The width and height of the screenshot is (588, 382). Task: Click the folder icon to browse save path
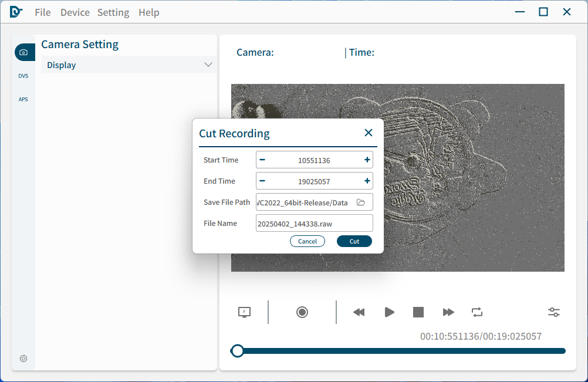tap(361, 202)
